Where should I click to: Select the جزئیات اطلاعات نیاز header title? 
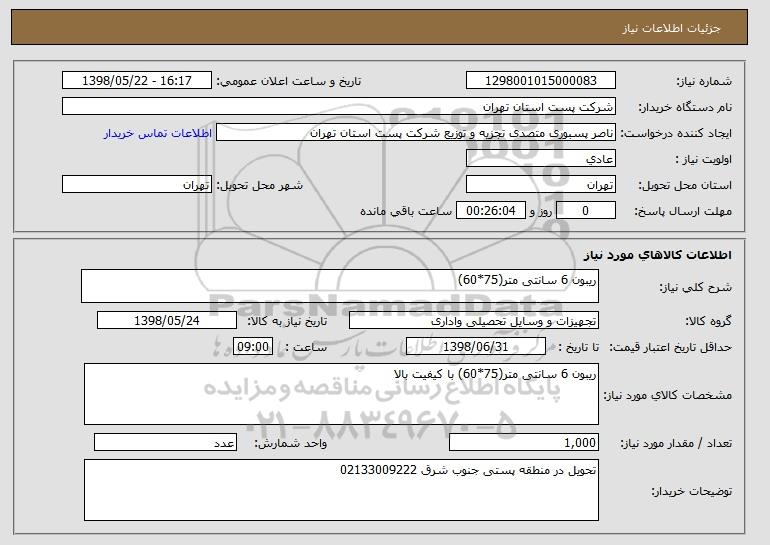point(671,28)
